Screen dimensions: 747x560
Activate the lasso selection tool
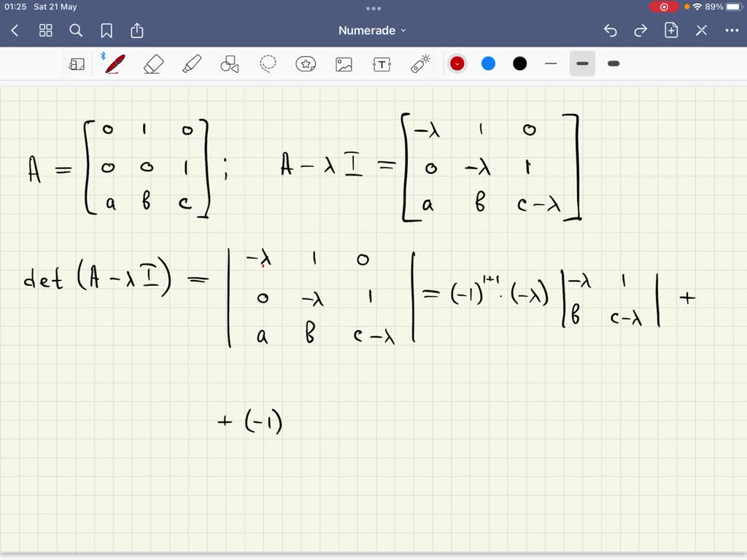click(x=268, y=63)
